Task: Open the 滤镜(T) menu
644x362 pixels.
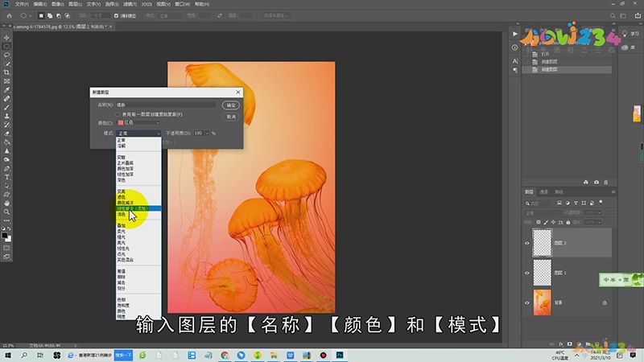Action: click(x=130, y=4)
